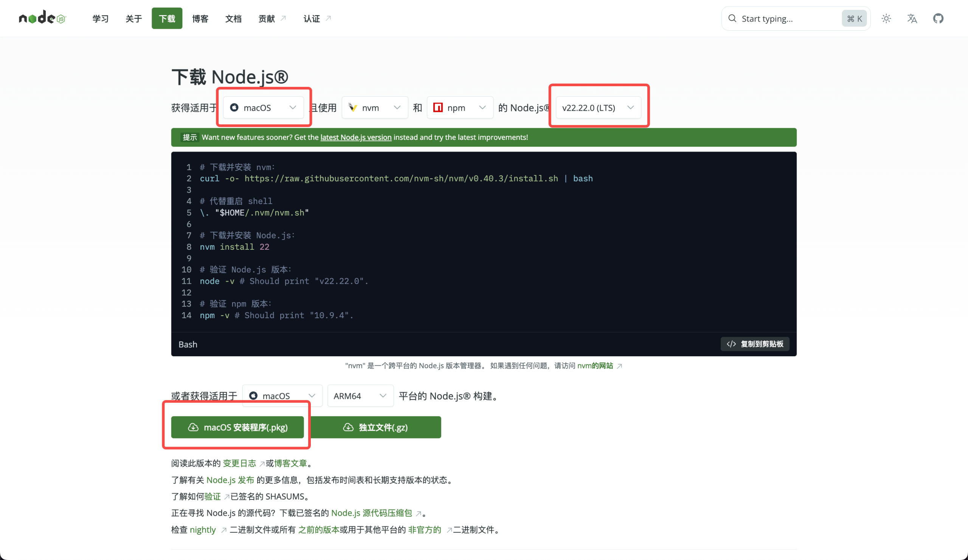Click the search magnifier icon
968x560 pixels.
point(732,19)
